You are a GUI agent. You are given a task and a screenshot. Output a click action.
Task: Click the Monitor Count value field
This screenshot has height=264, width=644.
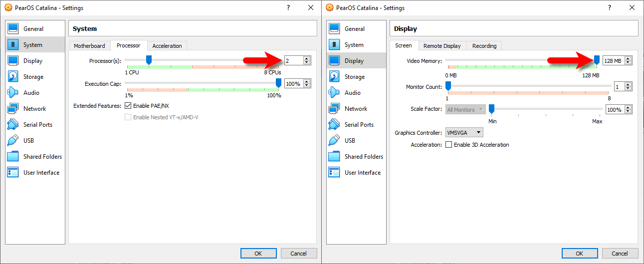coord(619,87)
